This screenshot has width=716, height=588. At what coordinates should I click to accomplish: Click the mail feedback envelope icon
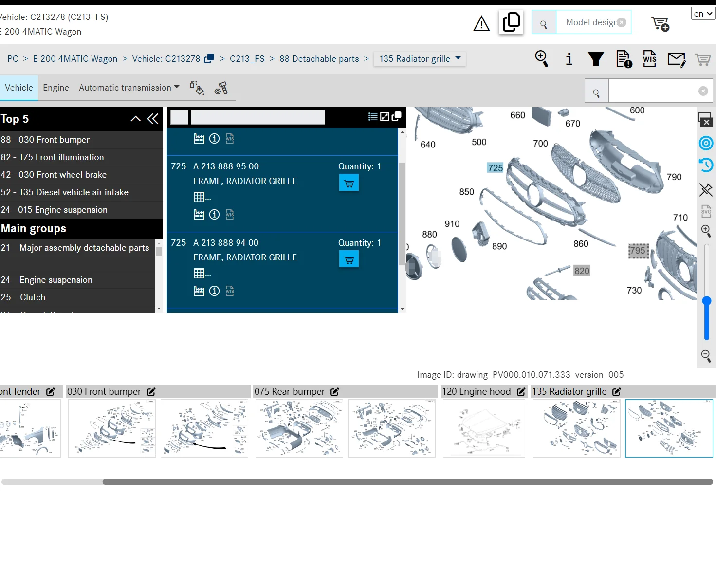click(x=677, y=59)
